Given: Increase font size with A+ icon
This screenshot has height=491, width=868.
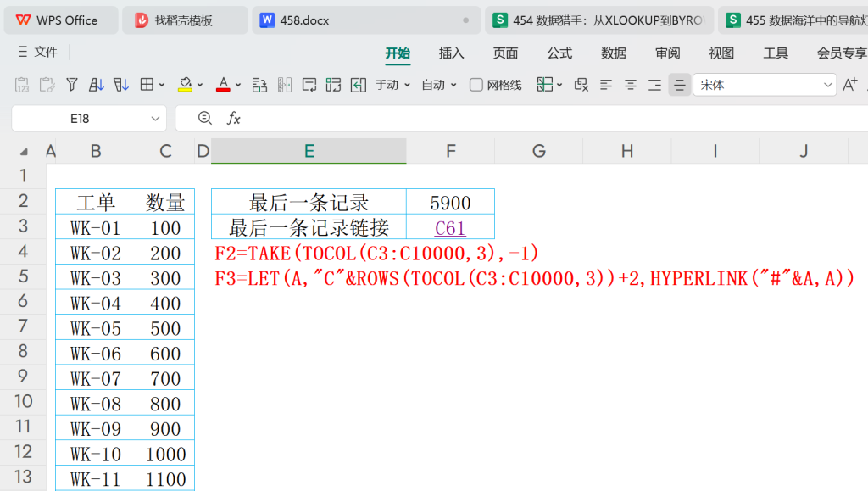Looking at the screenshot, I should tap(849, 85).
